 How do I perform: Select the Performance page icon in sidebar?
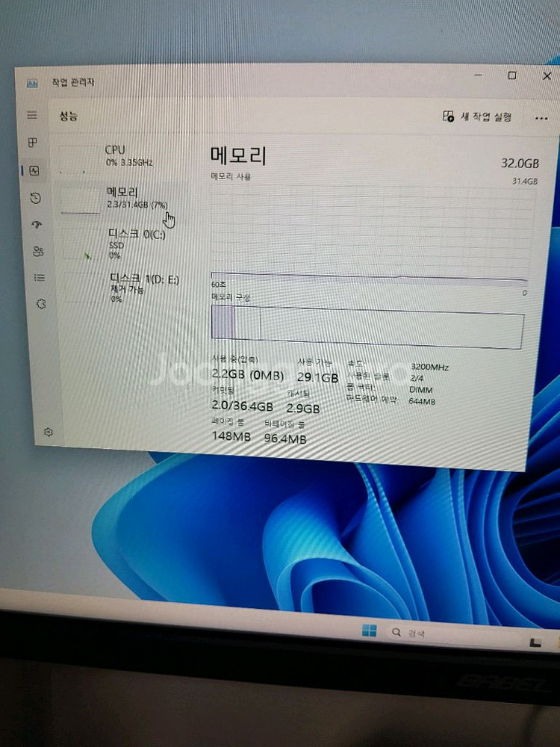[34, 170]
